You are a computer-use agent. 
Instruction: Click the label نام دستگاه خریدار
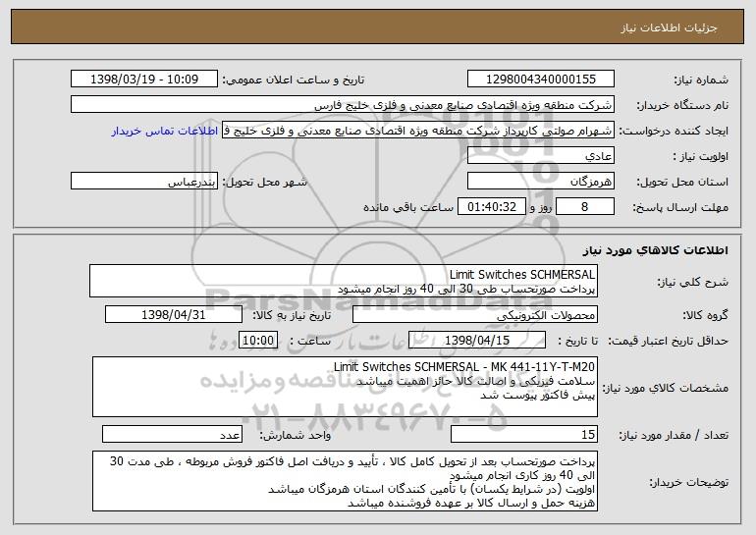point(682,105)
